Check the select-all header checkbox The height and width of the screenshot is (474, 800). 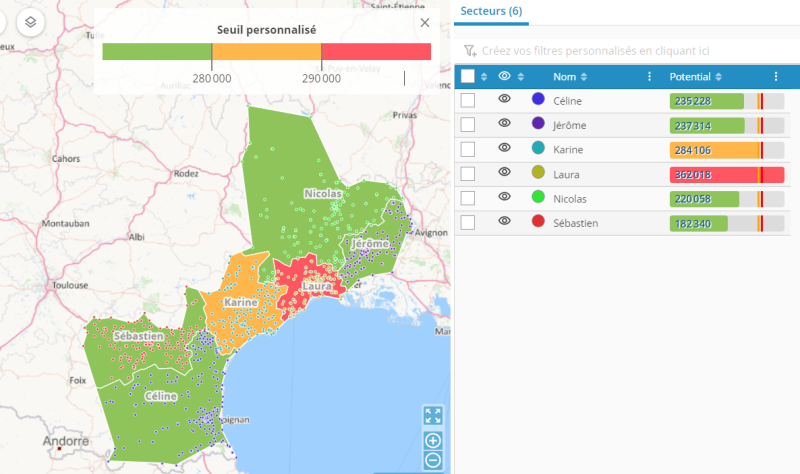click(x=468, y=77)
